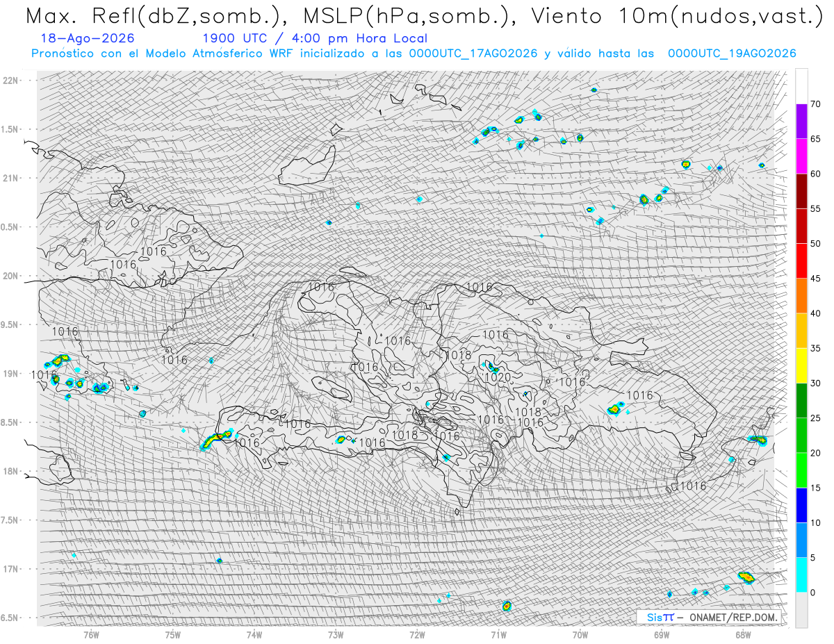Click the colorbar label '25'

817,418
